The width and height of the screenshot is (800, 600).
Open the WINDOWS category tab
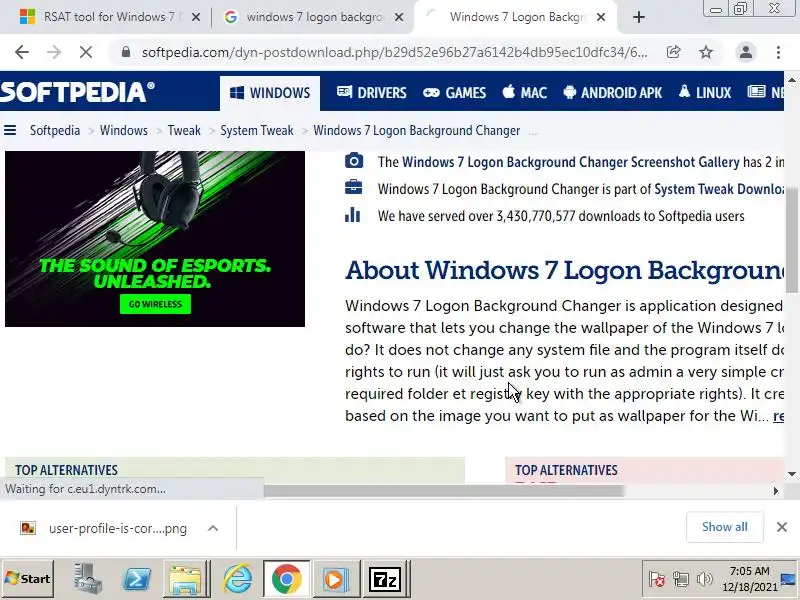coord(270,93)
